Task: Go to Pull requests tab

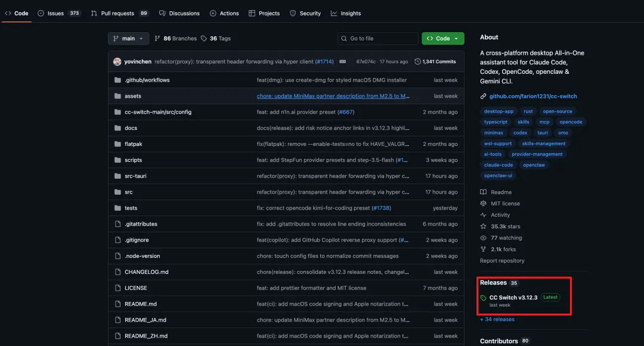Action: (x=119, y=13)
